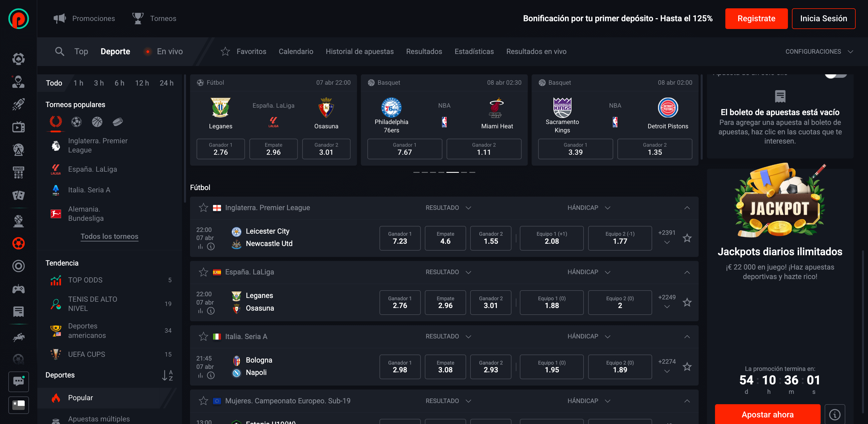Click the A-Z sports sort icon
The height and width of the screenshot is (424, 868).
[x=167, y=375]
